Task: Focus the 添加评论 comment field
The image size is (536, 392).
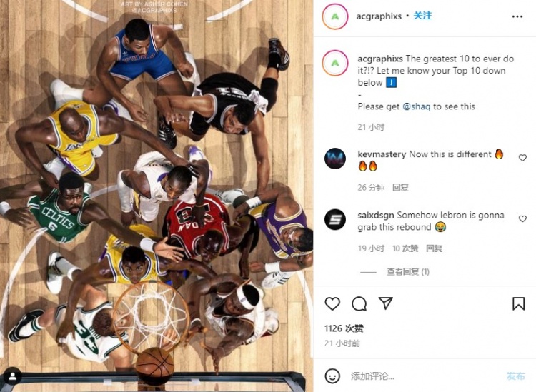Action: pos(424,376)
